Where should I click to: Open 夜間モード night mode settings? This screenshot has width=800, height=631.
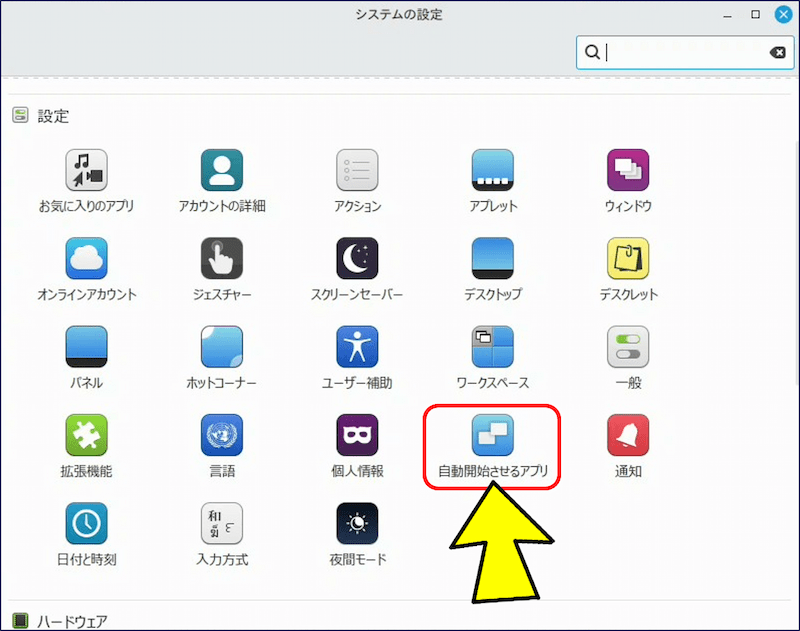click(357, 522)
